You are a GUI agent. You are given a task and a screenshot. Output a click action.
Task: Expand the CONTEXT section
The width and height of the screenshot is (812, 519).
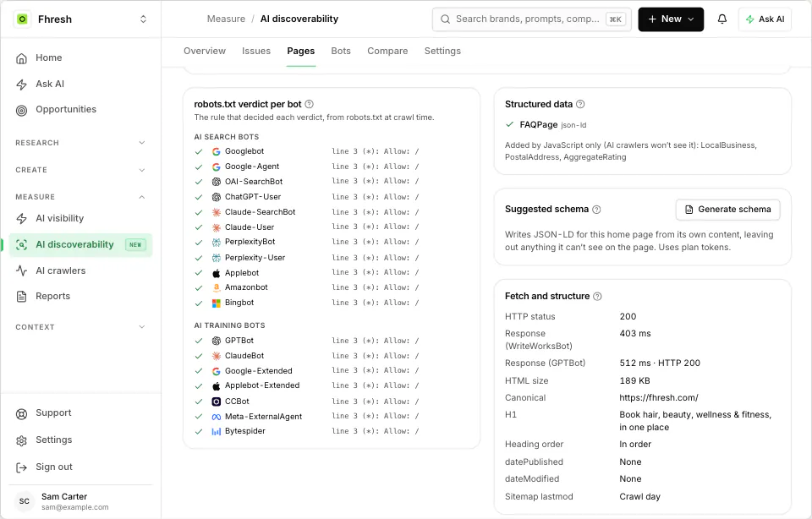[80, 327]
